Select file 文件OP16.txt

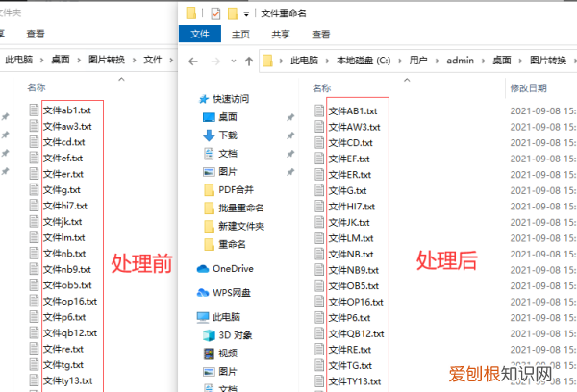point(356,303)
